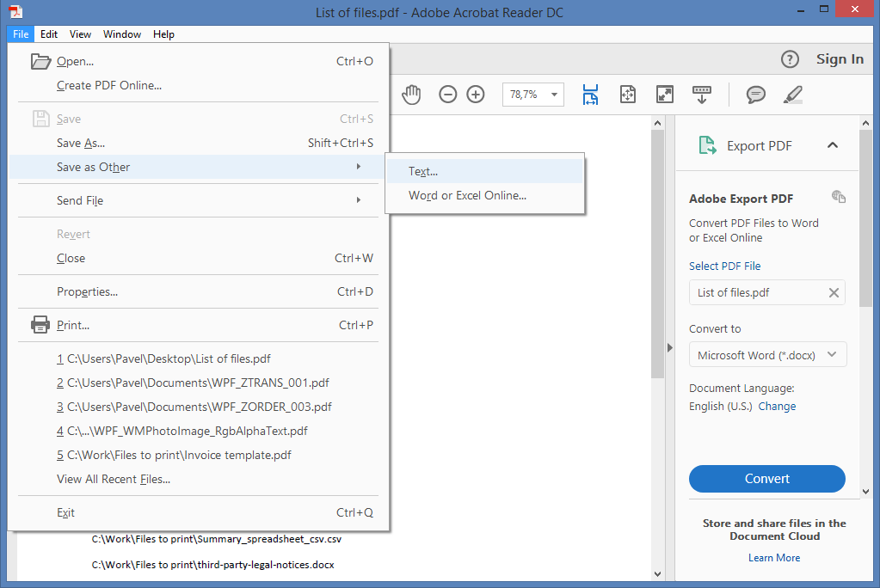This screenshot has width=880, height=588.
Task: Open the File menu
Action: (21, 34)
